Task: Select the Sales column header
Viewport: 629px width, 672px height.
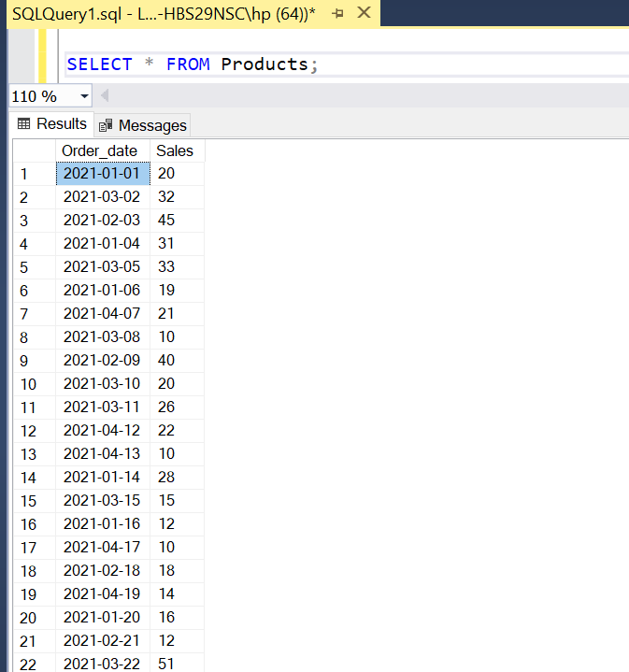Action: pos(177,150)
